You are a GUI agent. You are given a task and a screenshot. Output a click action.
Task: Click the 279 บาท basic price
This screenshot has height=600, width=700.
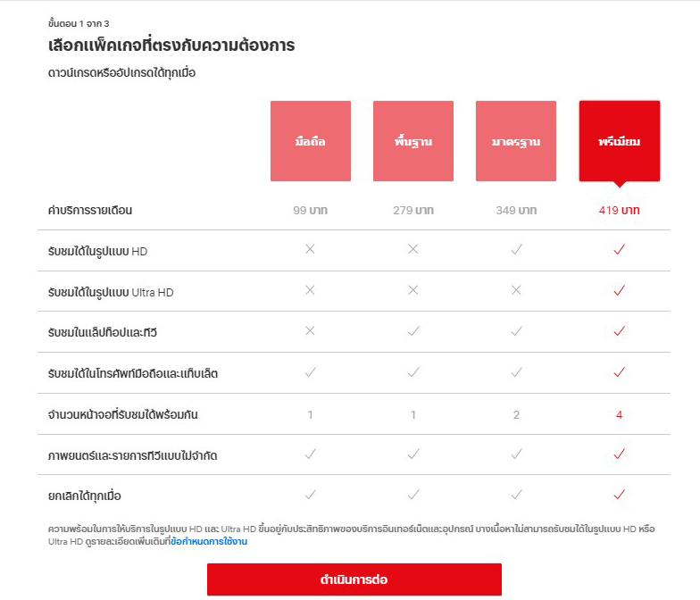(413, 211)
